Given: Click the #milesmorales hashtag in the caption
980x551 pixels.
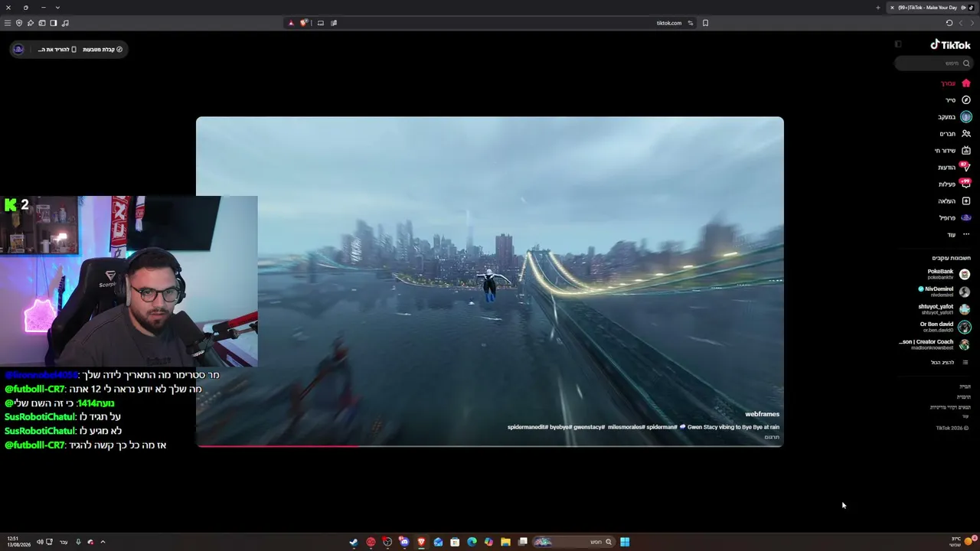Looking at the screenshot, I should coord(626,427).
